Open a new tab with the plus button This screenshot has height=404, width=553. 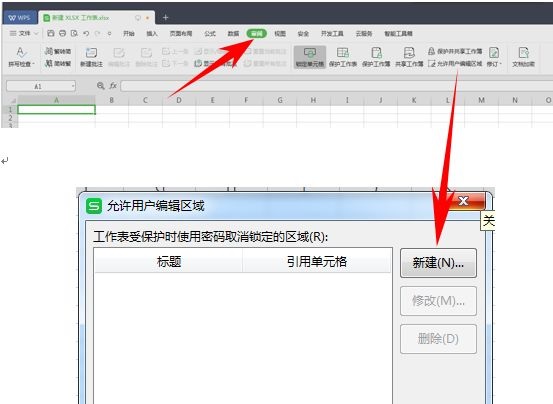165,17
